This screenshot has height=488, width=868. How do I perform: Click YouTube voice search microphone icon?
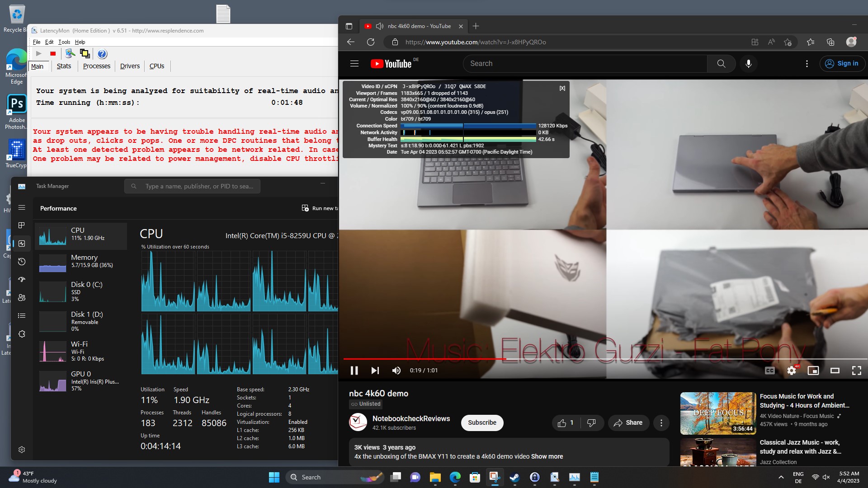[x=749, y=64]
